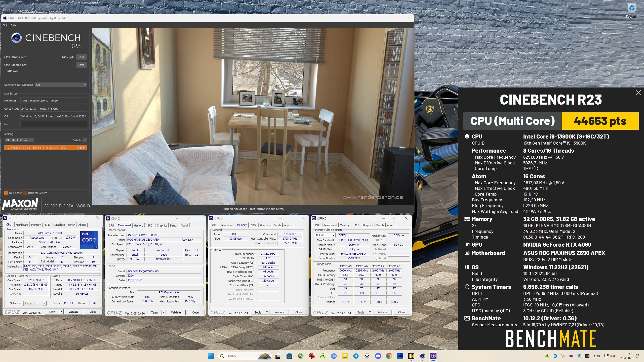Open volume control in system tray

click(x=612, y=356)
